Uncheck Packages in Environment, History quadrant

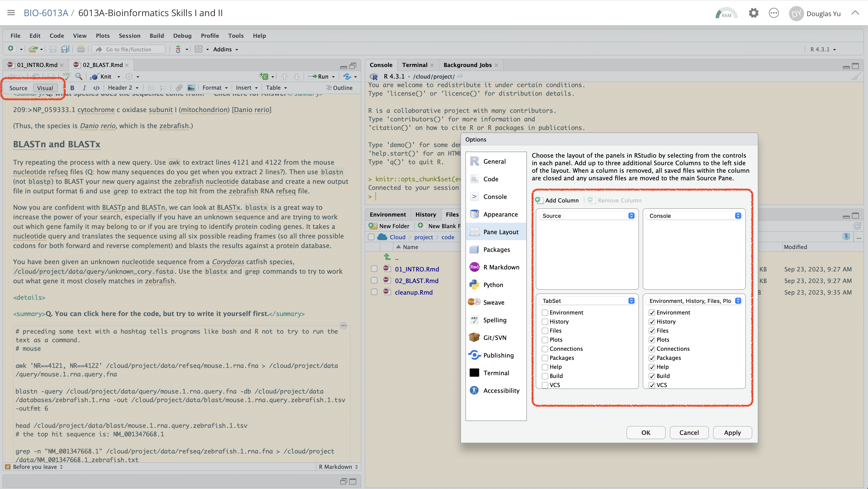click(x=652, y=358)
